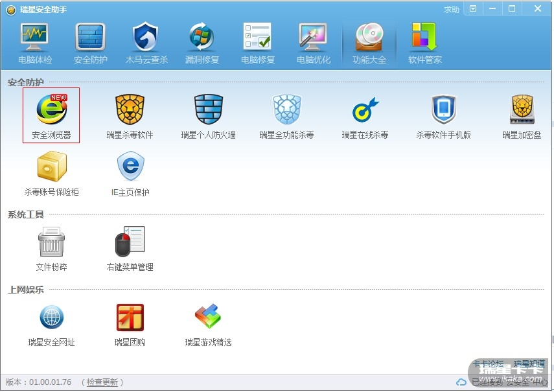Click the 求助 help link
This screenshot has height=392, width=554.
click(x=452, y=10)
